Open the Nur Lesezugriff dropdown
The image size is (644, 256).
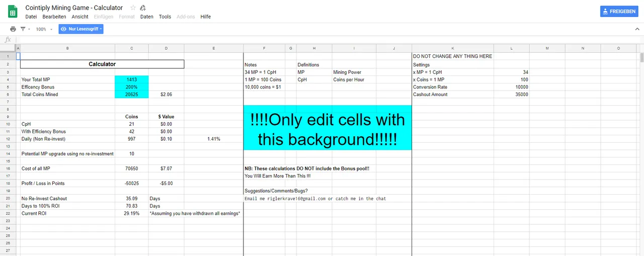[x=81, y=29]
